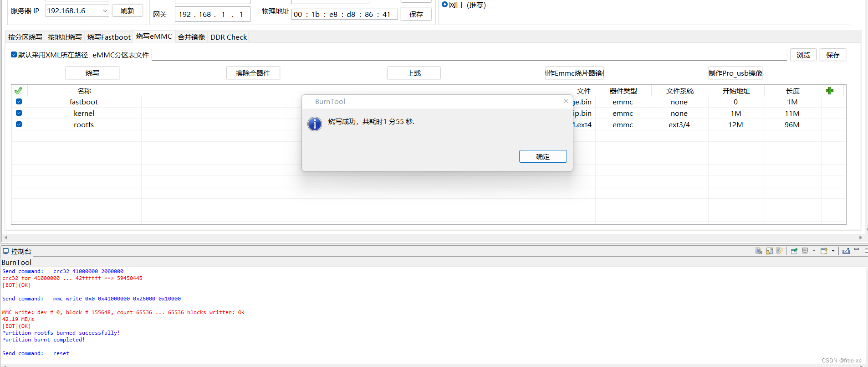Toggle 默认采用XML所在路径 checkbox

click(14, 55)
